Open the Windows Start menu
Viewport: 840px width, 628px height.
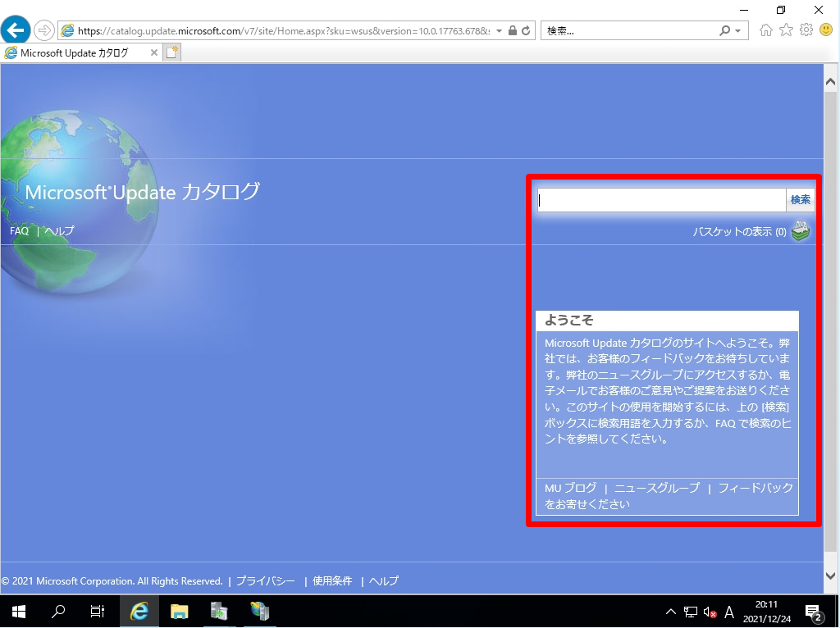click(x=19, y=612)
